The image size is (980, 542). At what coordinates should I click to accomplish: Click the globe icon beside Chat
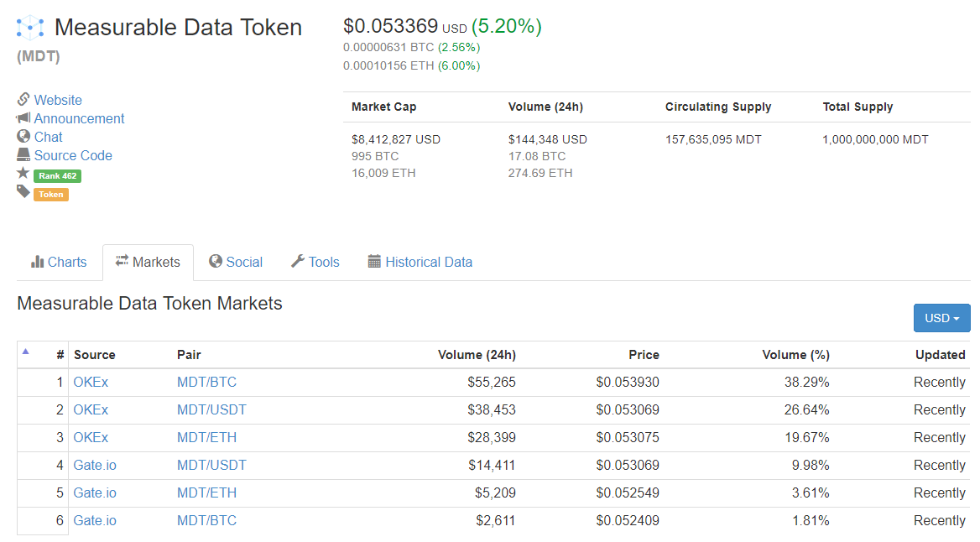(23, 136)
